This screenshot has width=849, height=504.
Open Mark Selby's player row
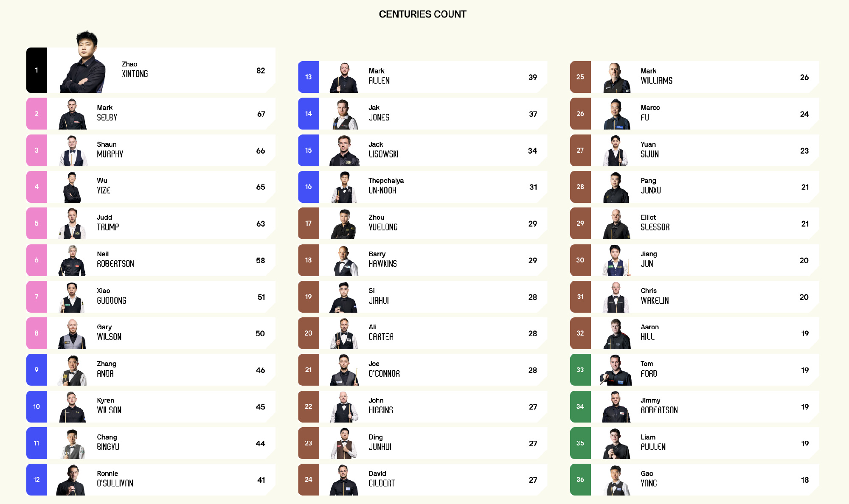(151, 114)
